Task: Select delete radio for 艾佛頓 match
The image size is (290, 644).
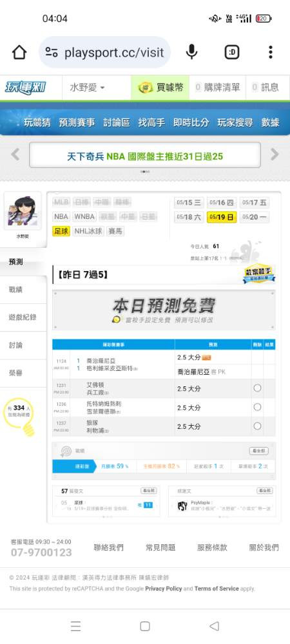Action: pyautogui.click(x=257, y=388)
